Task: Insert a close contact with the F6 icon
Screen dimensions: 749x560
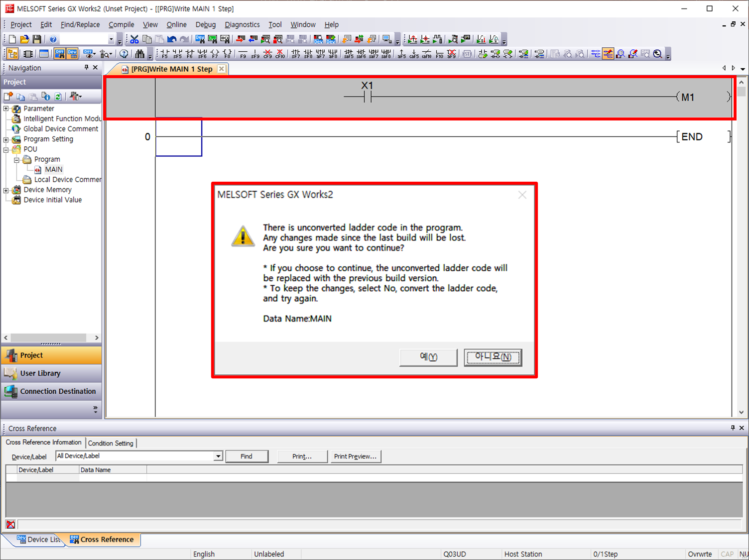Action: coord(190,54)
